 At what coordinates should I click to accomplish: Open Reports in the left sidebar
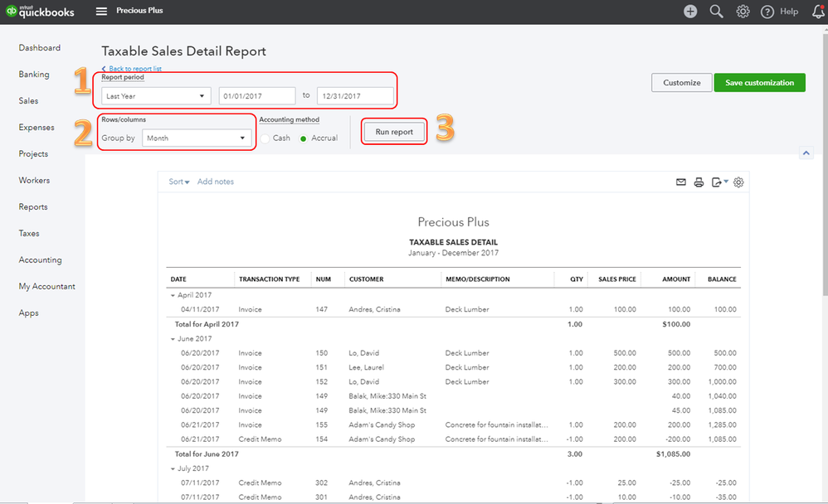pyautogui.click(x=33, y=207)
